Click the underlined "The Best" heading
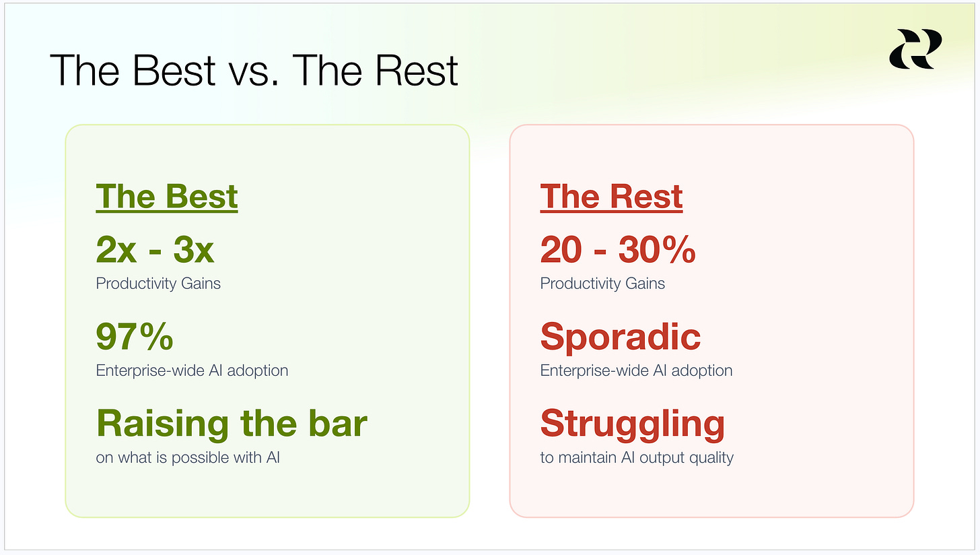The height and width of the screenshot is (555, 980). [x=167, y=197]
